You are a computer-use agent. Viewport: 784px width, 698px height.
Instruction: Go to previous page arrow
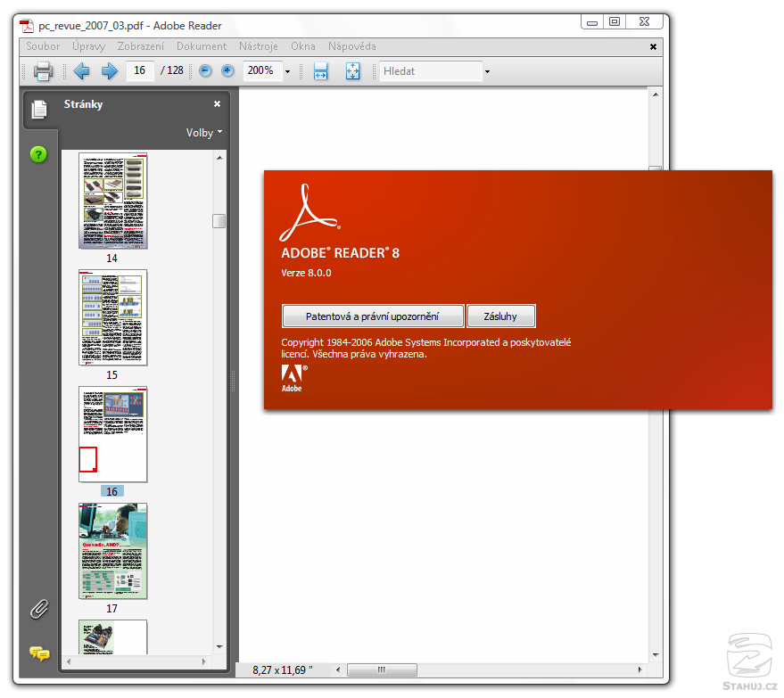[81, 71]
